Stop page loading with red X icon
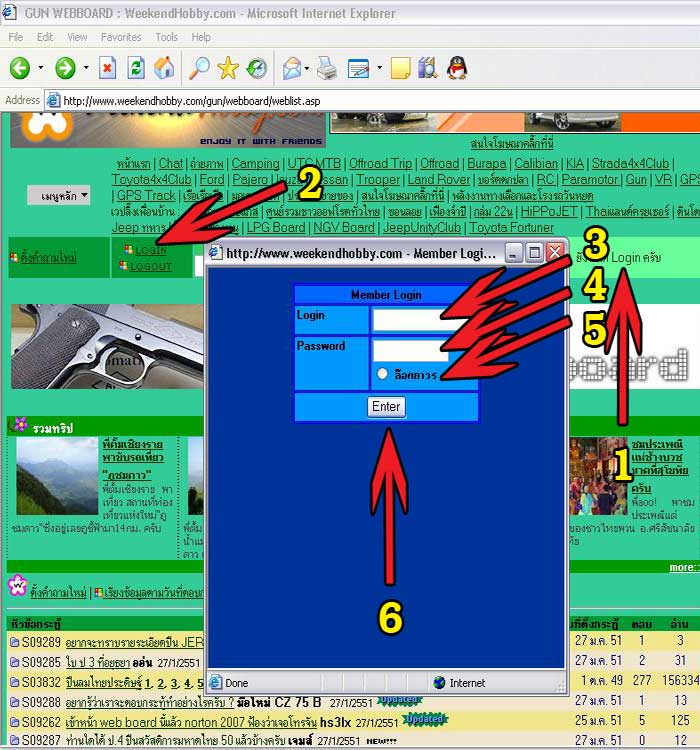The image size is (700, 750). [x=108, y=68]
